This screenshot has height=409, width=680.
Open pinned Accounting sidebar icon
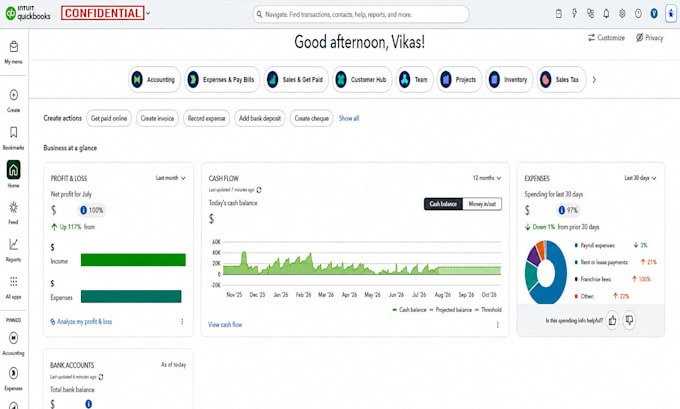click(13, 338)
